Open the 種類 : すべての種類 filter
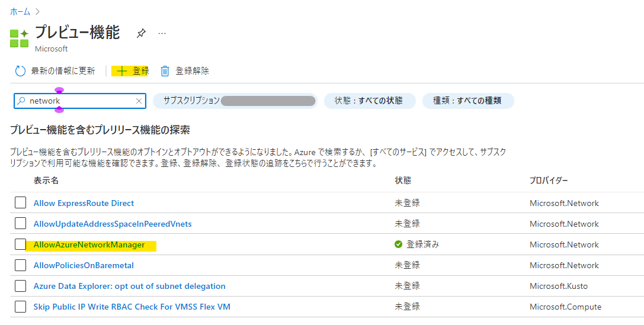 pyautogui.click(x=467, y=101)
